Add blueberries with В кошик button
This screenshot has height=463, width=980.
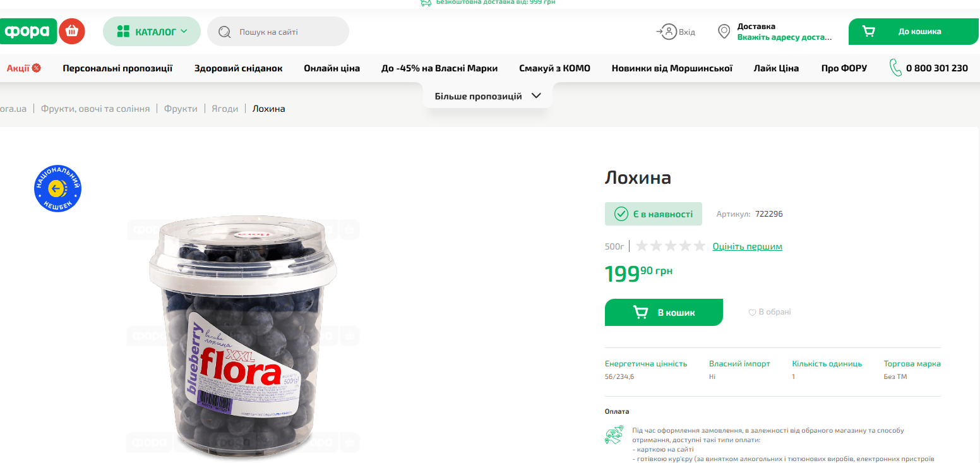pyautogui.click(x=664, y=312)
